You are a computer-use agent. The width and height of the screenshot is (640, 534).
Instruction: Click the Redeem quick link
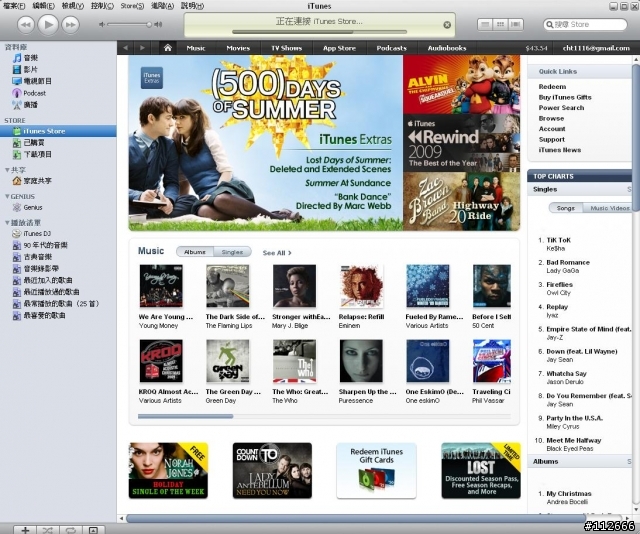[x=552, y=87]
